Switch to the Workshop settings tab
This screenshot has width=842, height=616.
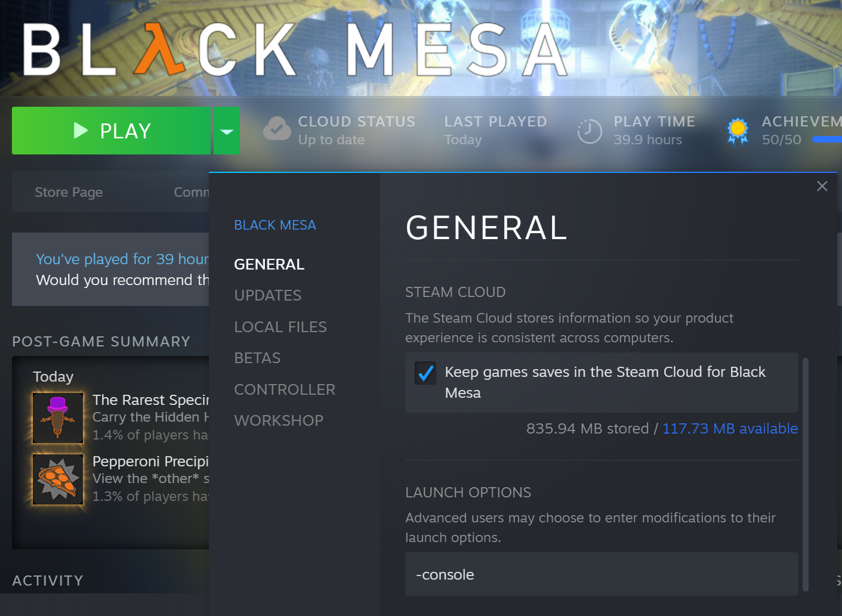[279, 420]
